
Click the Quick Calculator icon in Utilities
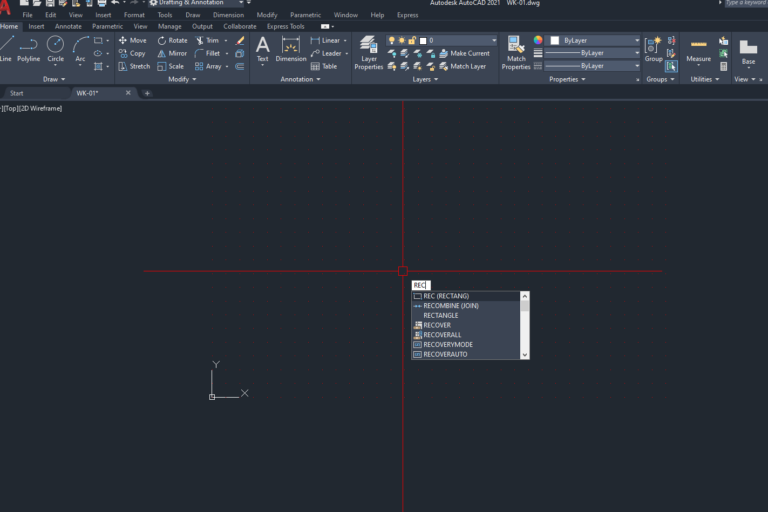click(723, 66)
